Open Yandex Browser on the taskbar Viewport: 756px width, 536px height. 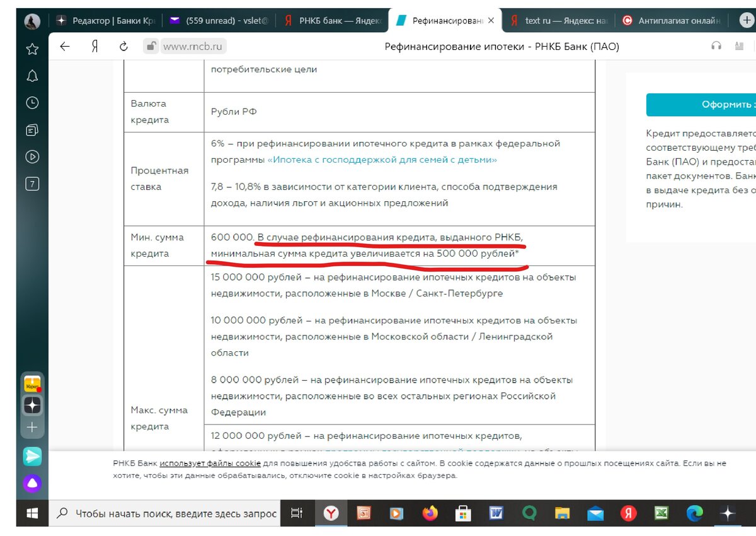click(331, 513)
